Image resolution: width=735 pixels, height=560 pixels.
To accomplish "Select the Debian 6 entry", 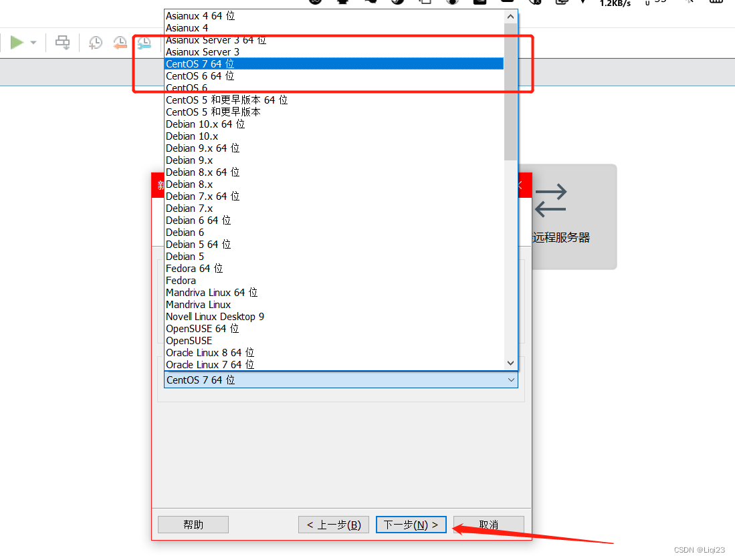I will pyautogui.click(x=334, y=233).
